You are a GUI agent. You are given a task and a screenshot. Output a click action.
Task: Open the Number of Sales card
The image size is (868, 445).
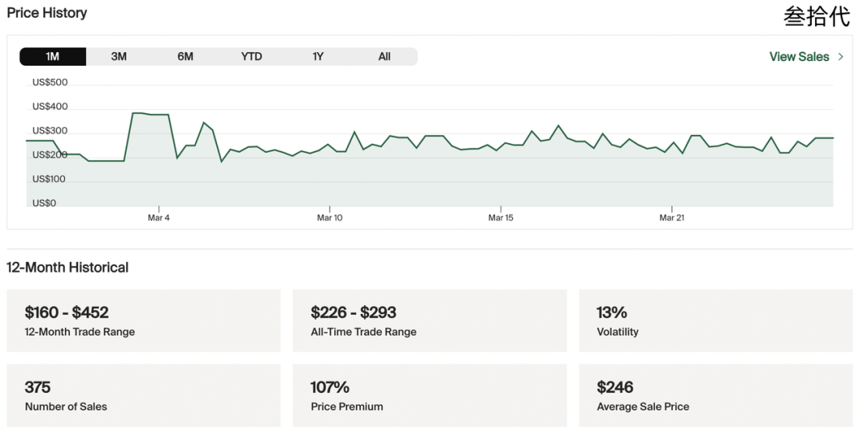[144, 395]
